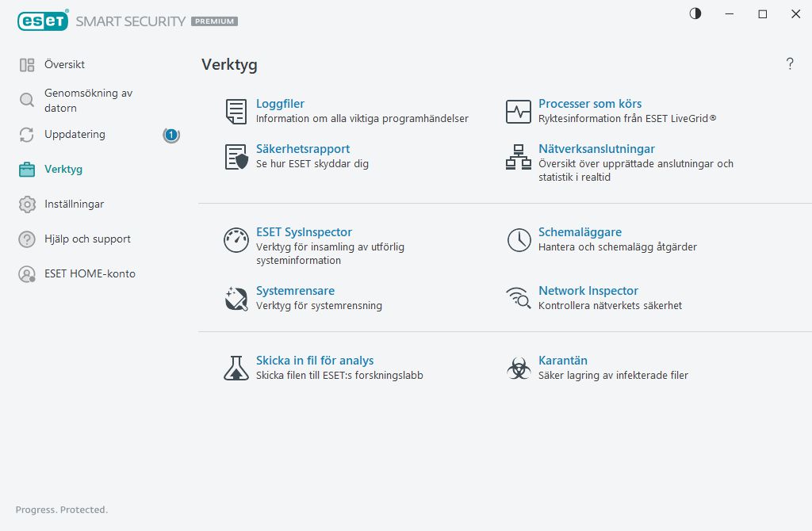
Task: Click the Schemaläggare clock icon
Action: click(519, 240)
